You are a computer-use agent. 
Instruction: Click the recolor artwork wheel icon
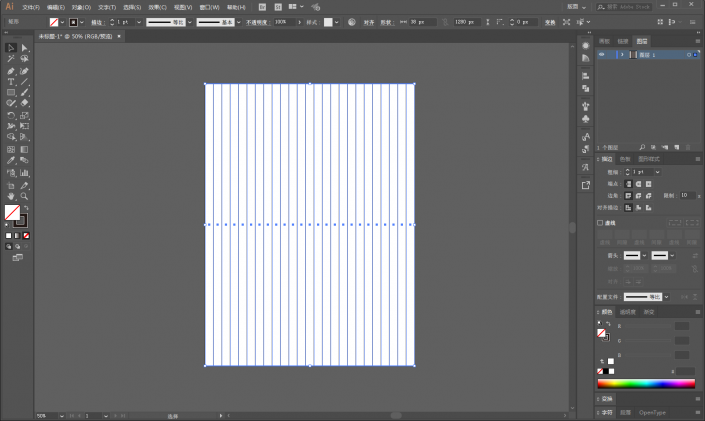352,22
